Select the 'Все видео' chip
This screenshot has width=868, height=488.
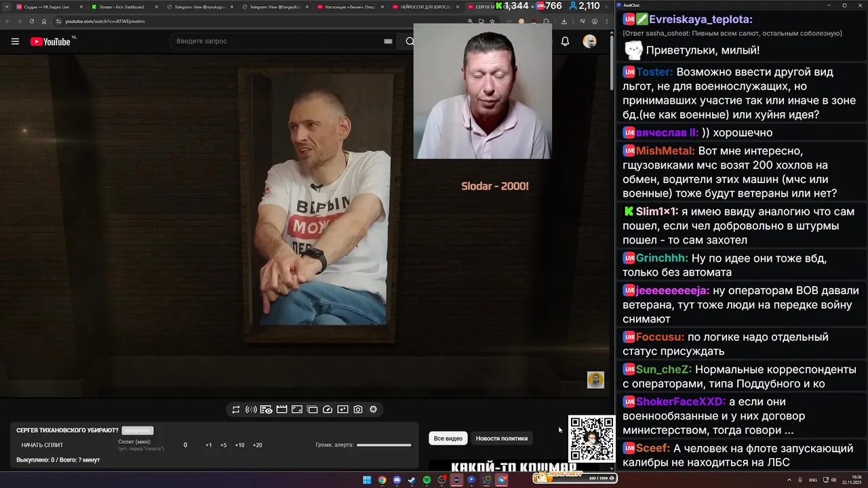(448, 439)
